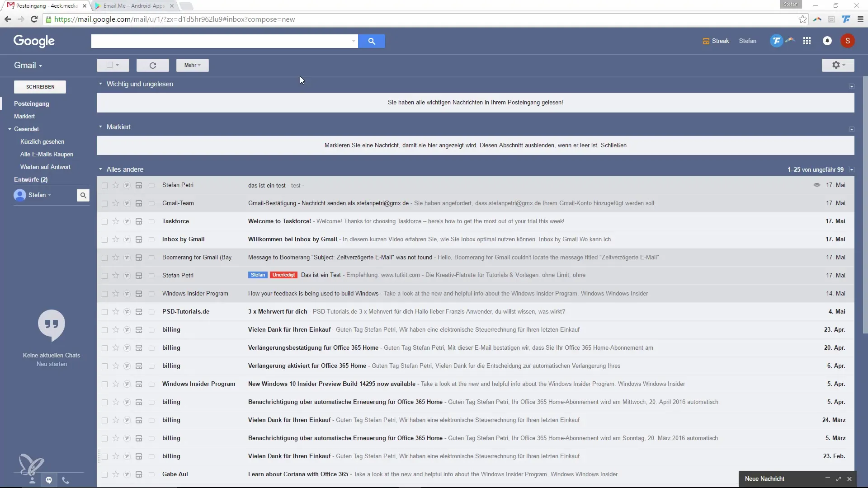Viewport: 868px width, 488px height.
Task: Click the SCHREIBEN compose button
Action: coord(40,87)
